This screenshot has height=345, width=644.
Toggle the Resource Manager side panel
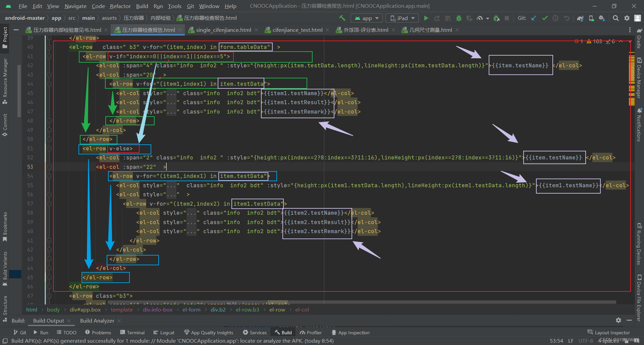(5, 81)
